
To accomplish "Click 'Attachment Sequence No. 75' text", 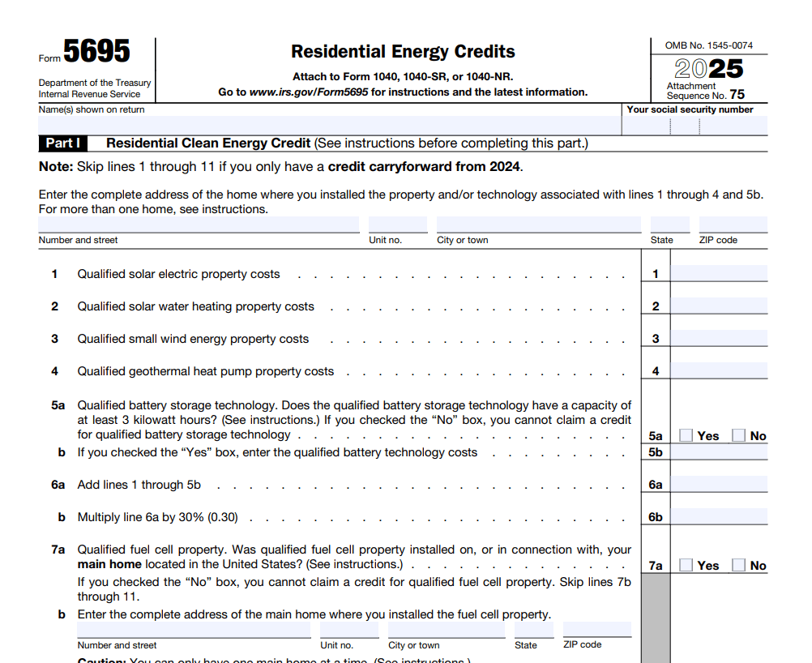I will click(x=705, y=91).
